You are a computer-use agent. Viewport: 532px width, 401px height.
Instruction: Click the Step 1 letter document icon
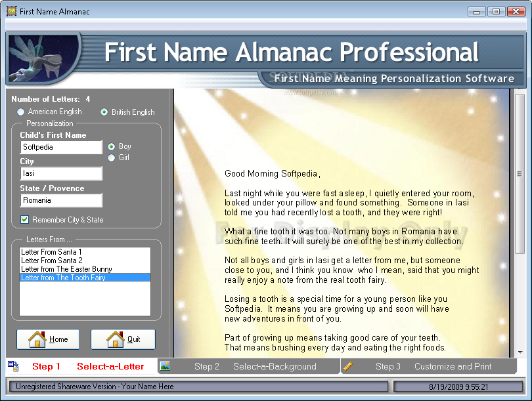coord(13,366)
